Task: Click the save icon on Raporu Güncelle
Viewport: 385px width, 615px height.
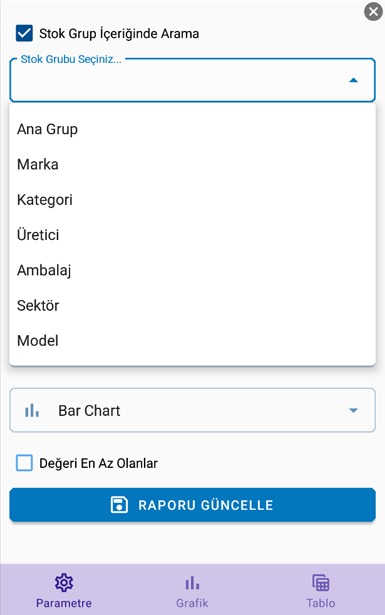Action: click(119, 505)
